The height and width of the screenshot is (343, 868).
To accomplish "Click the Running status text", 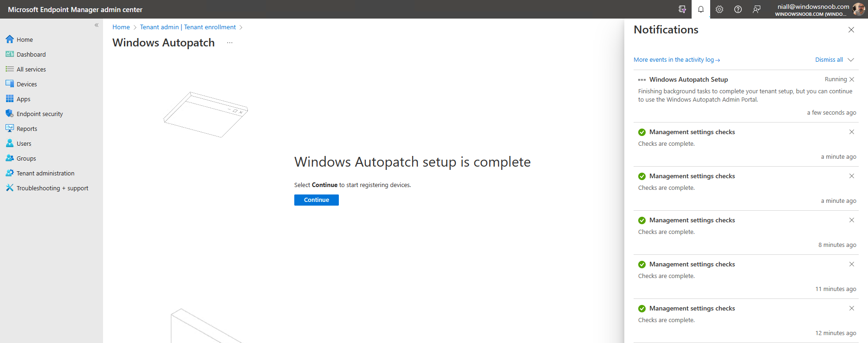I will [x=836, y=79].
